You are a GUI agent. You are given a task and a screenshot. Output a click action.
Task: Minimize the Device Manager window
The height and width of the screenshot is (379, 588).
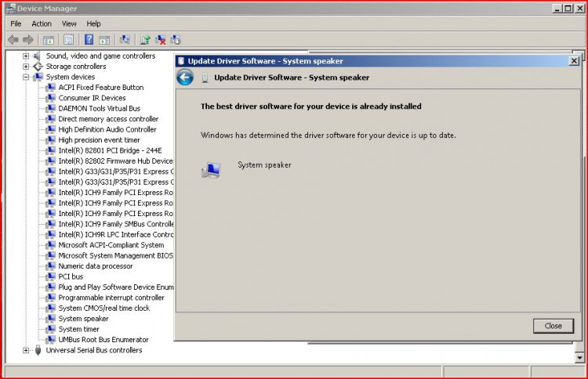tap(557, 9)
